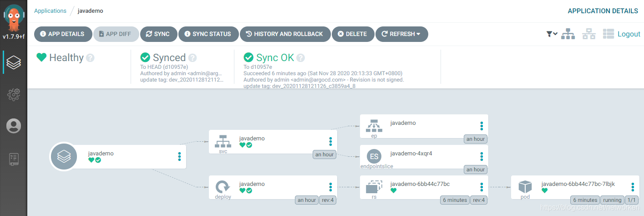Click the 6 minutes badge on the pod node
The width and height of the screenshot is (644, 216).
(585, 200)
